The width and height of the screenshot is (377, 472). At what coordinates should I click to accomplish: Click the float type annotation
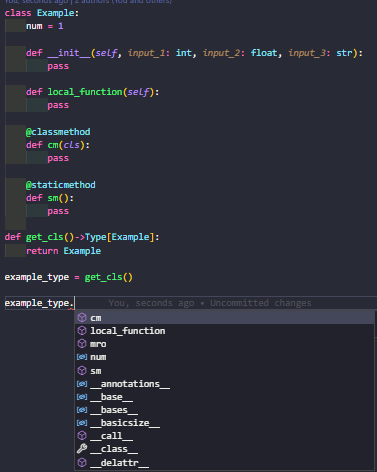pos(264,53)
